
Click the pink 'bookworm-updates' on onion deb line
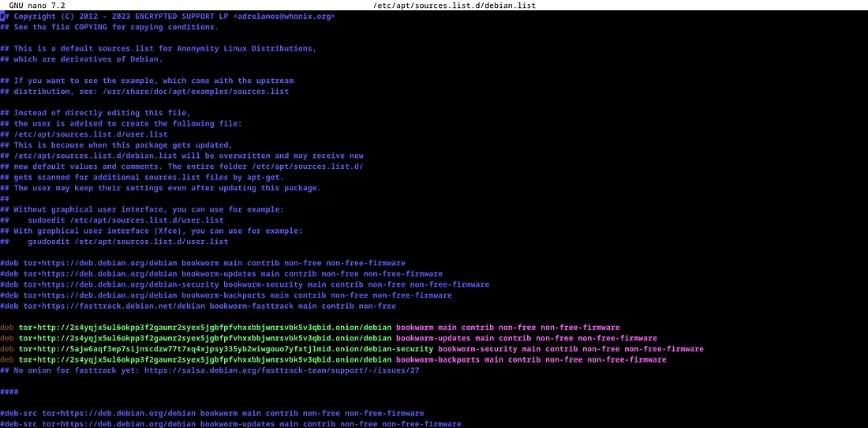point(433,338)
